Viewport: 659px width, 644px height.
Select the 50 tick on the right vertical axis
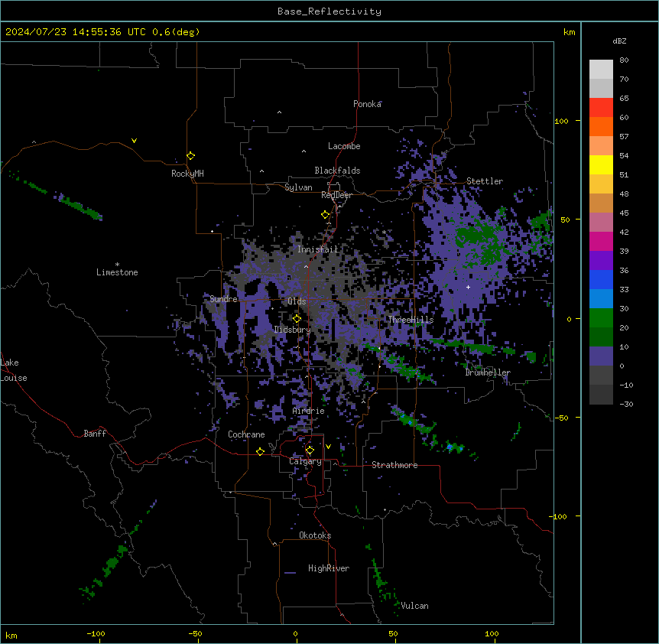[565, 220]
